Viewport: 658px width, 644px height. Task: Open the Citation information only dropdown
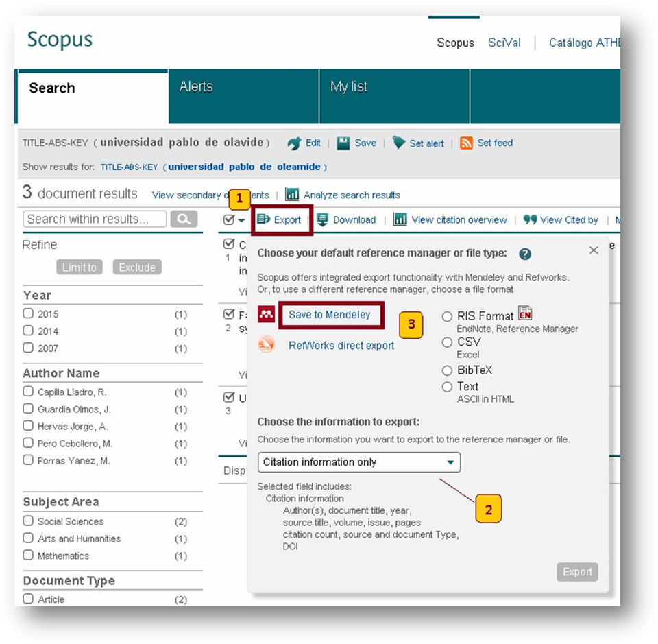tap(358, 462)
